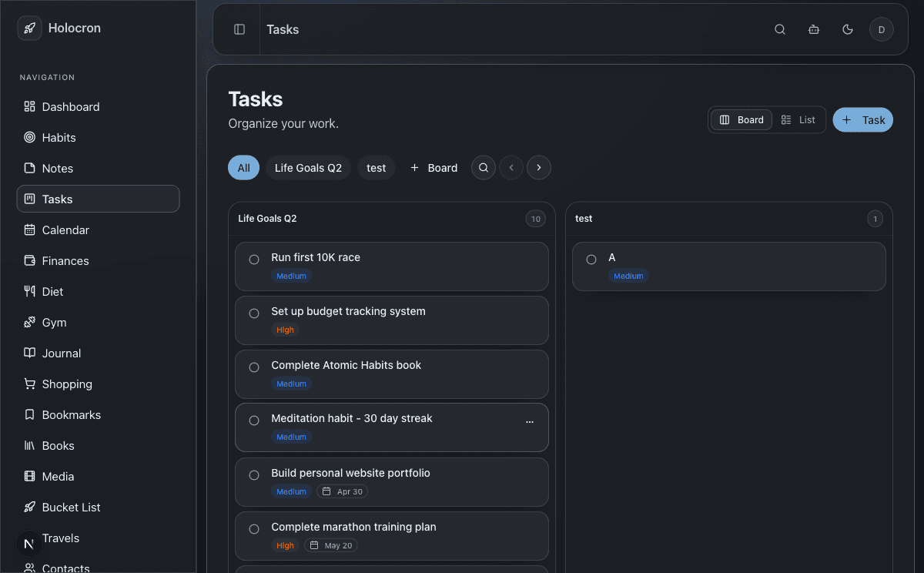Mark task A complete
Screen dimensions: 924x573
click(591, 260)
